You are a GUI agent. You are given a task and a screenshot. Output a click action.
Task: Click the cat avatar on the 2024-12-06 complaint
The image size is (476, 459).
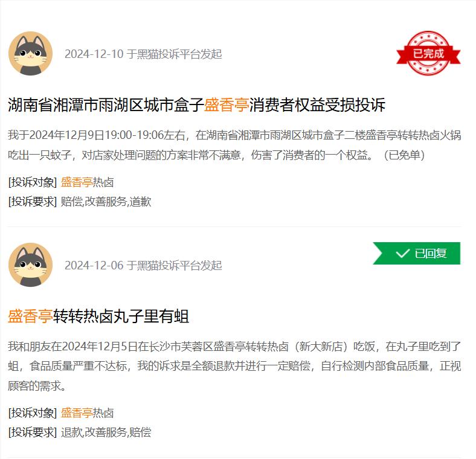[30, 265]
